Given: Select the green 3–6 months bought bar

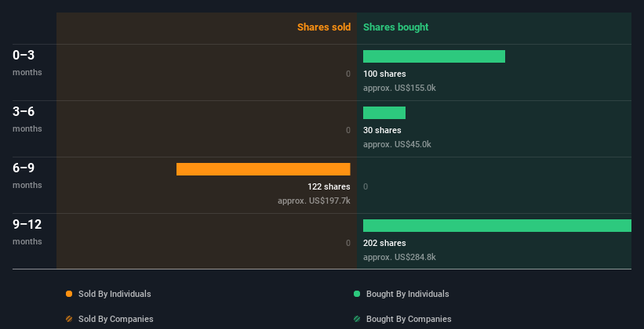Looking at the screenshot, I should click(384, 113).
